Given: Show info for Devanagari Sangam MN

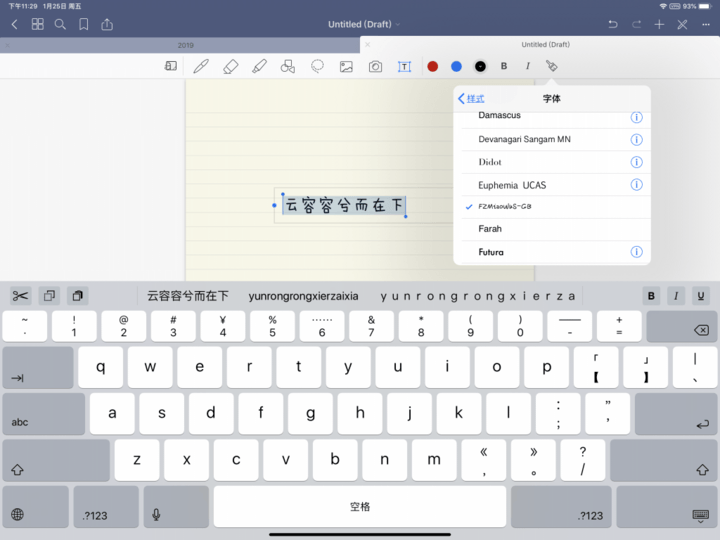Looking at the screenshot, I should click(636, 139).
